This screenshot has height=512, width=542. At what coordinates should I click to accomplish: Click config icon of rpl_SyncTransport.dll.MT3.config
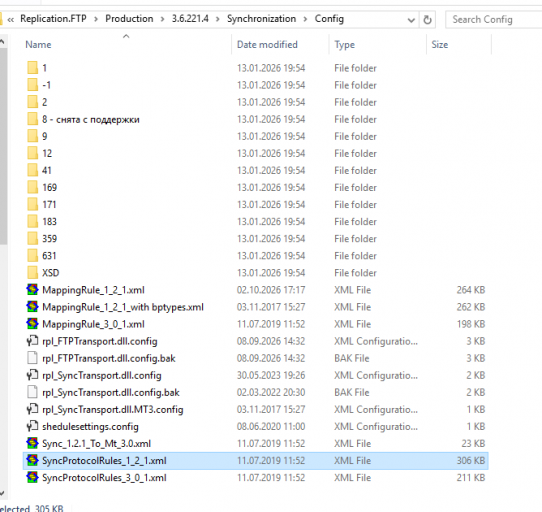(x=32, y=409)
